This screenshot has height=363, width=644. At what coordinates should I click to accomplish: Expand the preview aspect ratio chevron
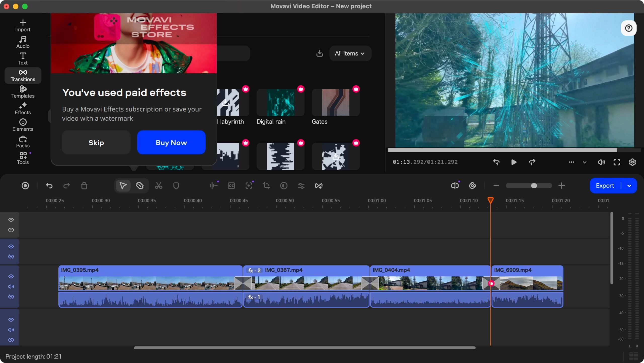(584, 162)
